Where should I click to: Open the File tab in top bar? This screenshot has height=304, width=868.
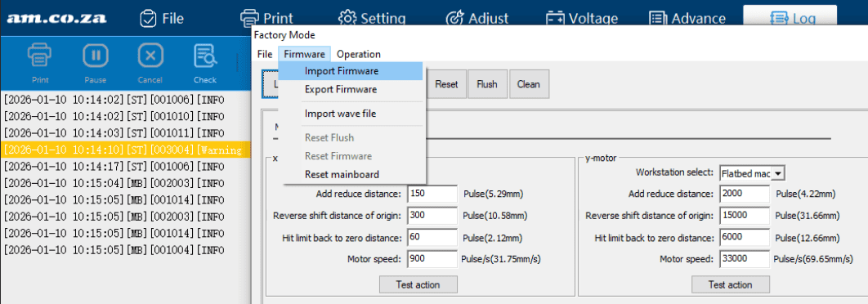pos(161,19)
